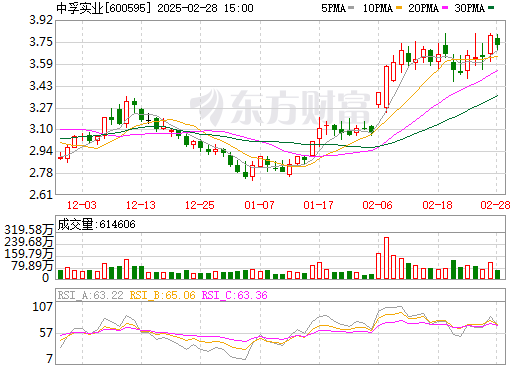Screen dimensions: 520x365
Task: Click the 01-17 date axis label
Action: [x=319, y=205]
